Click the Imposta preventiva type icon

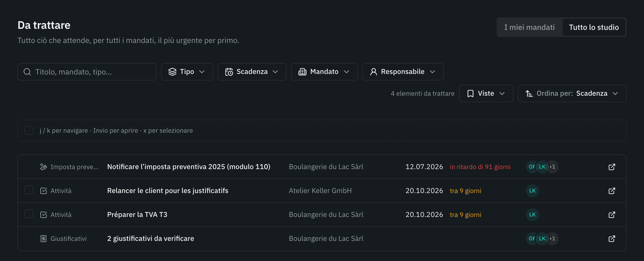pyautogui.click(x=44, y=167)
